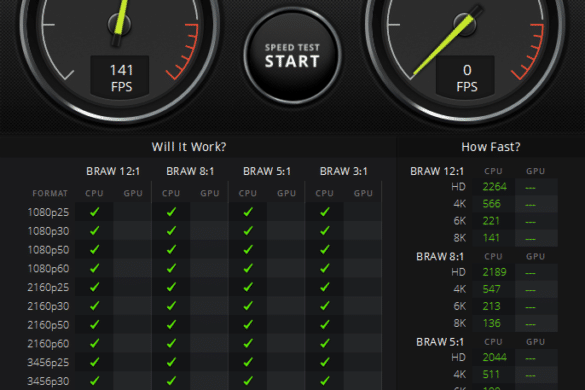Click the 3456p25 BRAW 12:1 CPU checkmark
The width and height of the screenshot is (585, 390).
coord(94,362)
